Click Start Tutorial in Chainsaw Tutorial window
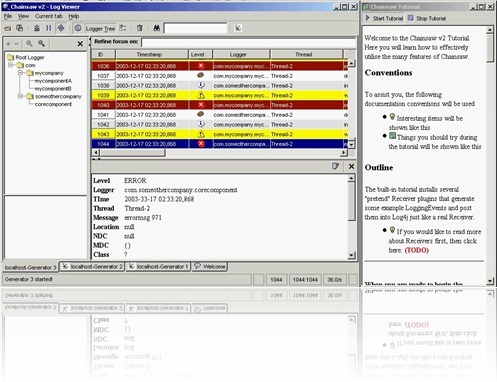Viewport: 497px width, 382px height. pos(384,18)
